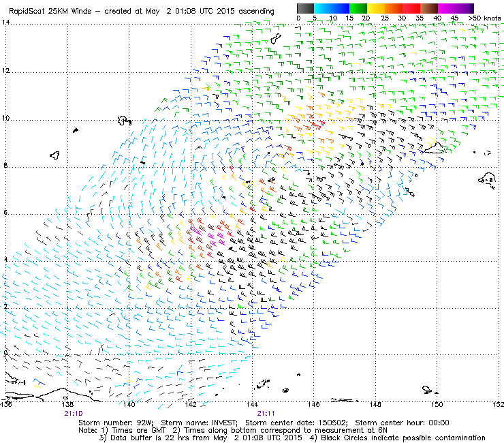Click the 'Storm center date: 150502;' text

[297, 423]
